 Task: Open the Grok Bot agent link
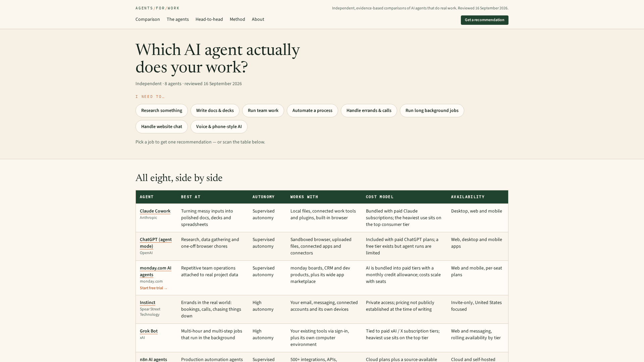click(149, 331)
